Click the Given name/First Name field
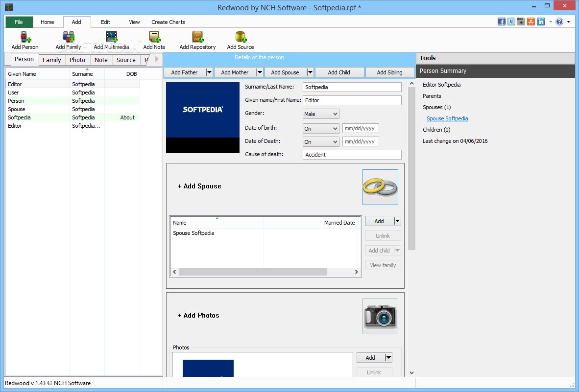Viewport: 579px width, 392px height. (x=352, y=100)
